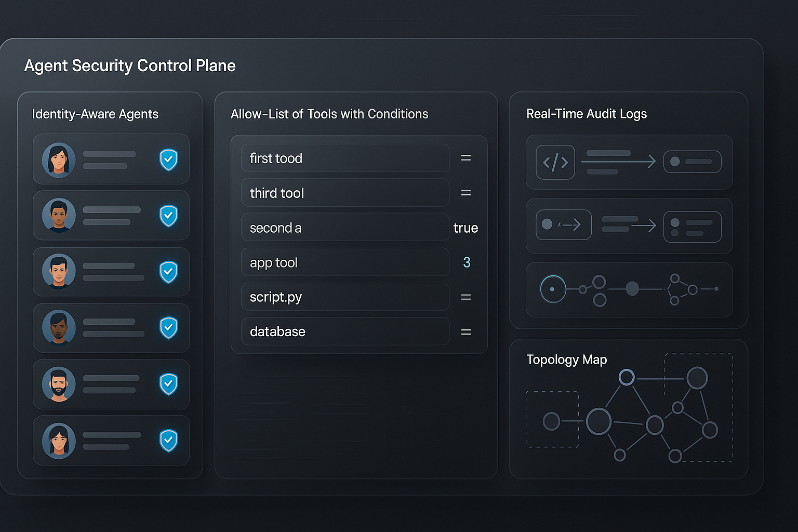Viewport: 798px width, 532px height.
Task: Toggle the first agent's verified shield
Action: (x=168, y=159)
